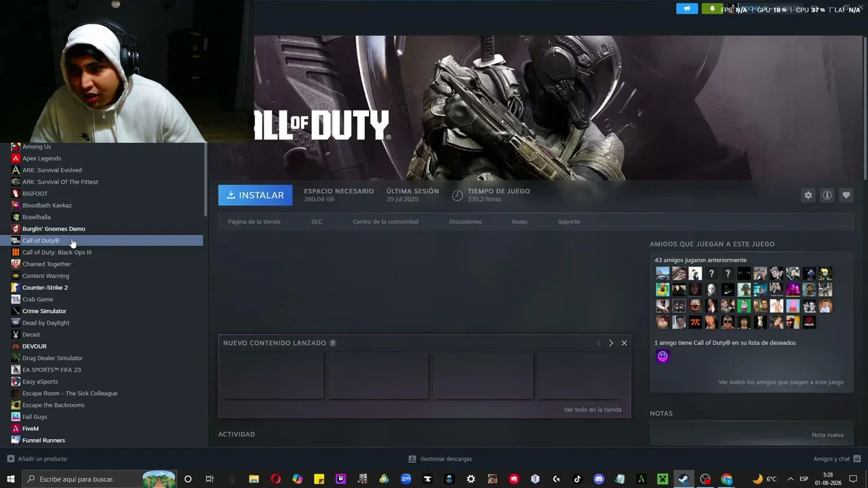Open Twitch from the taskbar
Viewport: 868px width, 488px height.
[x=340, y=479]
